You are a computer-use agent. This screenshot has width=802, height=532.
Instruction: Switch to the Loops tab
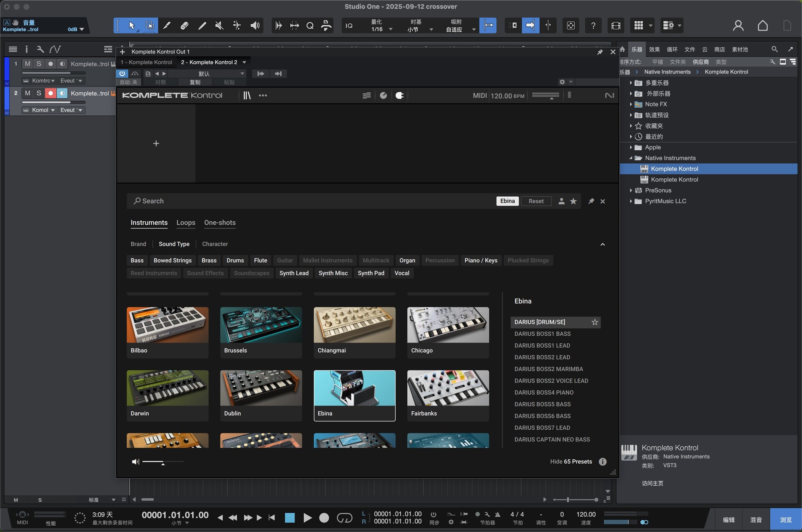[x=186, y=223]
